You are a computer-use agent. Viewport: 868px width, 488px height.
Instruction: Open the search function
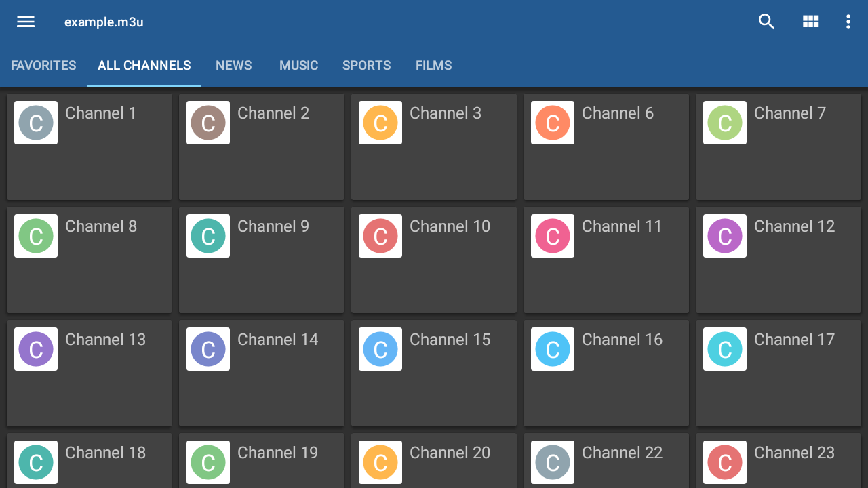point(766,21)
